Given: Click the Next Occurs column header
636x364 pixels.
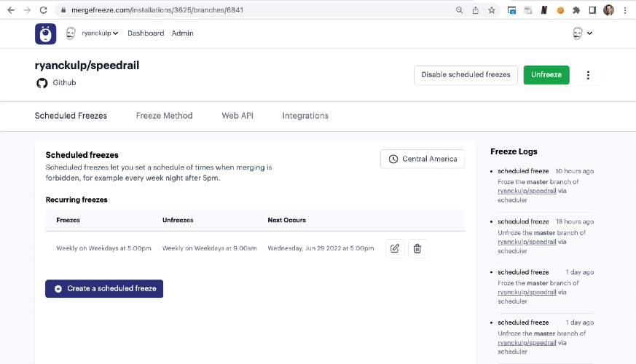Looking at the screenshot, I should (x=287, y=220).
